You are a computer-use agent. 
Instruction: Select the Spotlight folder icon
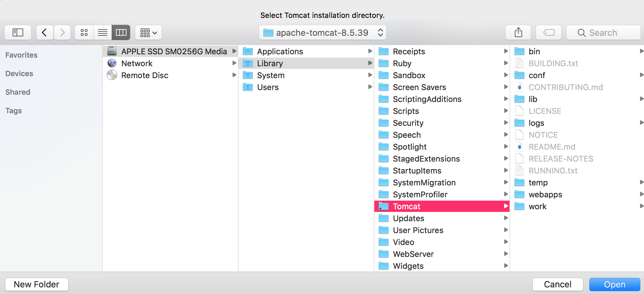tap(384, 147)
